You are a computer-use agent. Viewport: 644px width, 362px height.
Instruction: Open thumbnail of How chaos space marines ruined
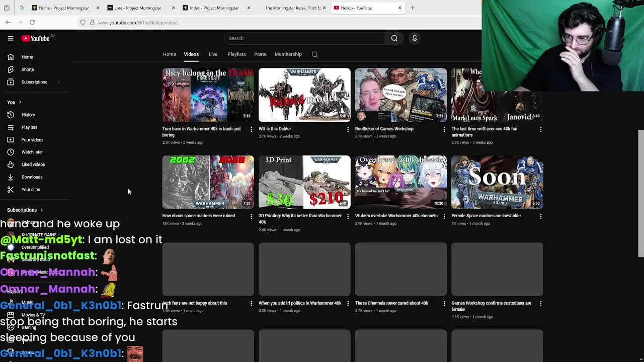pos(208,182)
